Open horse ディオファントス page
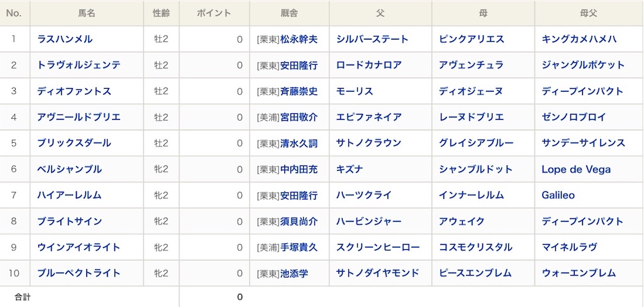644x307 pixels. point(74,91)
